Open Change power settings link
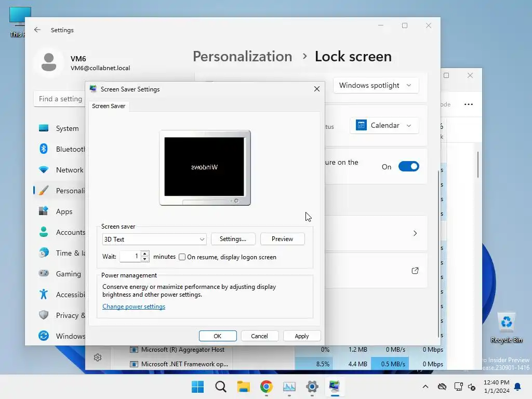 (134, 307)
